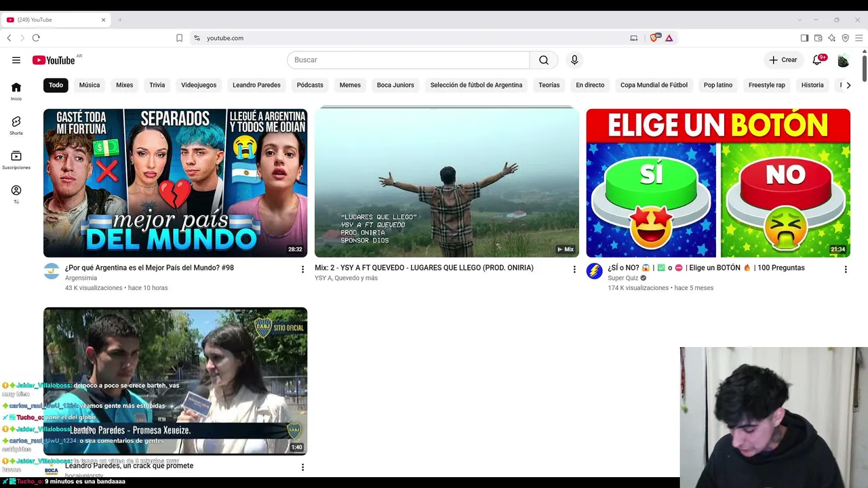The height and width of the screenshot is (488, 868).
Task: Open the notifications bell
Action: tap(818, 60)
